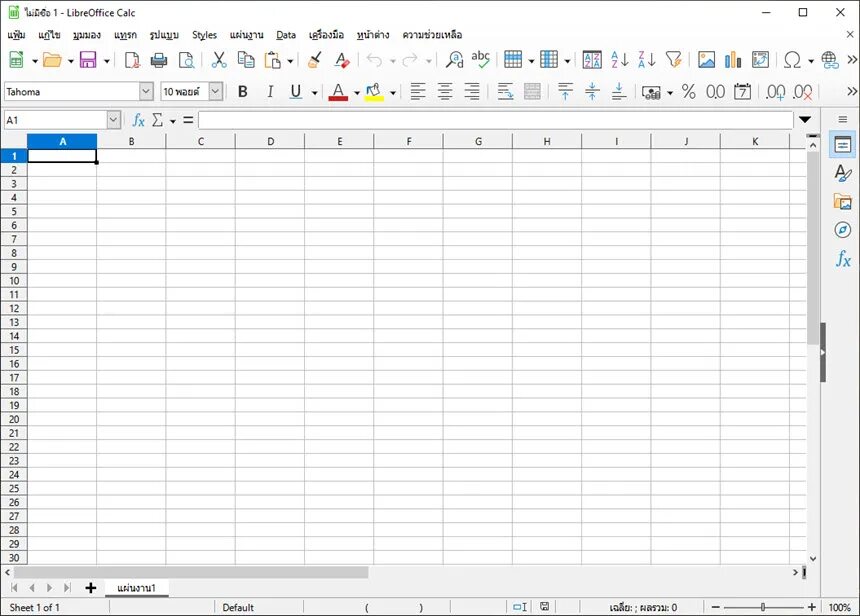Expand the Save button dropdown arrow

[106, 61]
